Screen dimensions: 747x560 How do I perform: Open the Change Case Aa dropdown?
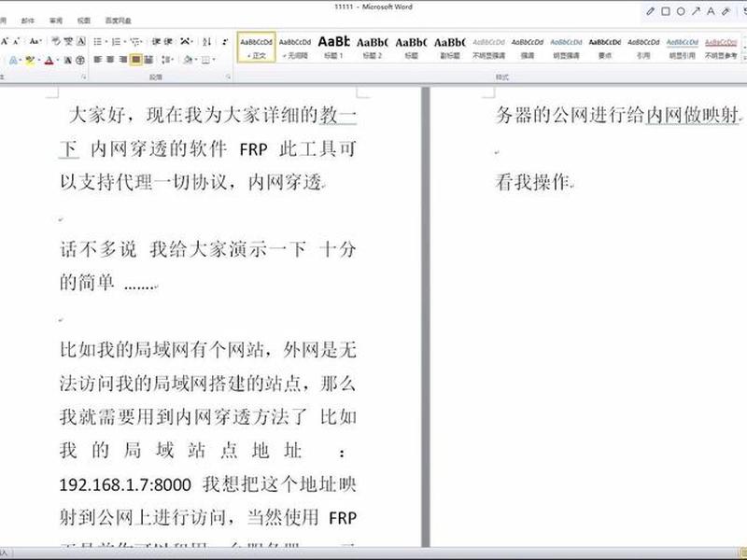point(35,41)
